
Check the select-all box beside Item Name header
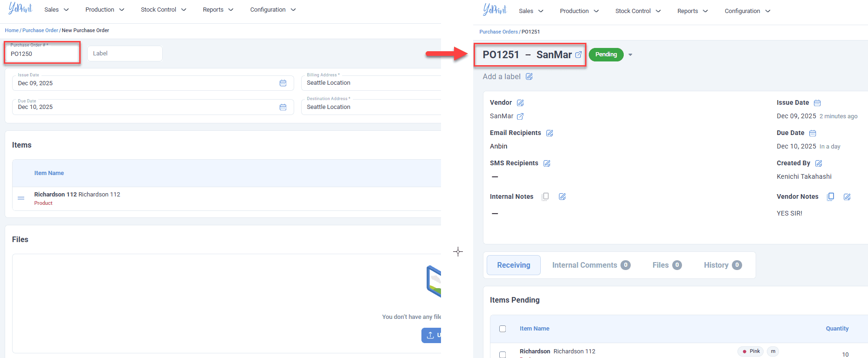click(x=503, y=329)
